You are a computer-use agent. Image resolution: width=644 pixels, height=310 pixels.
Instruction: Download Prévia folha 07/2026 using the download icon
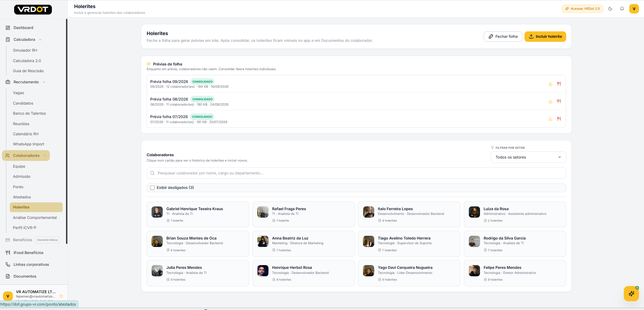(x=550, y=119)
